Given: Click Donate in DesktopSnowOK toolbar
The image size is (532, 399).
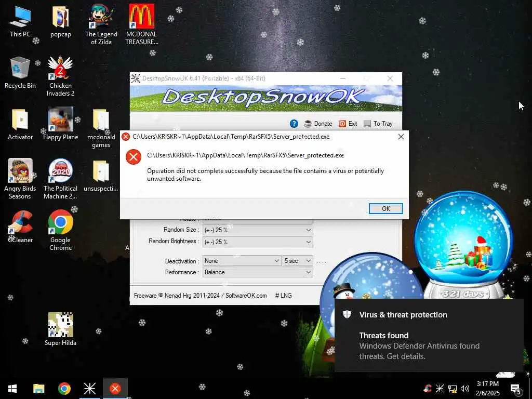Looking at the screenshot, I should coord(318,124).
